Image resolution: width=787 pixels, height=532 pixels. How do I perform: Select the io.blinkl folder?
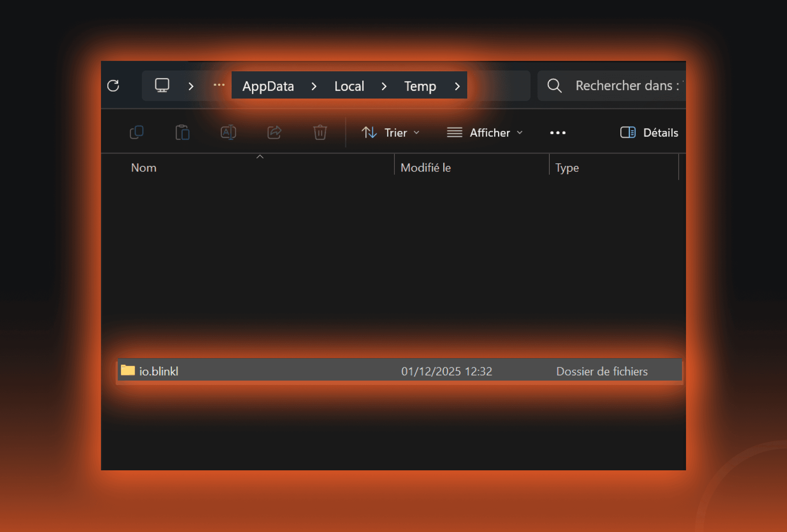point(159,371)
